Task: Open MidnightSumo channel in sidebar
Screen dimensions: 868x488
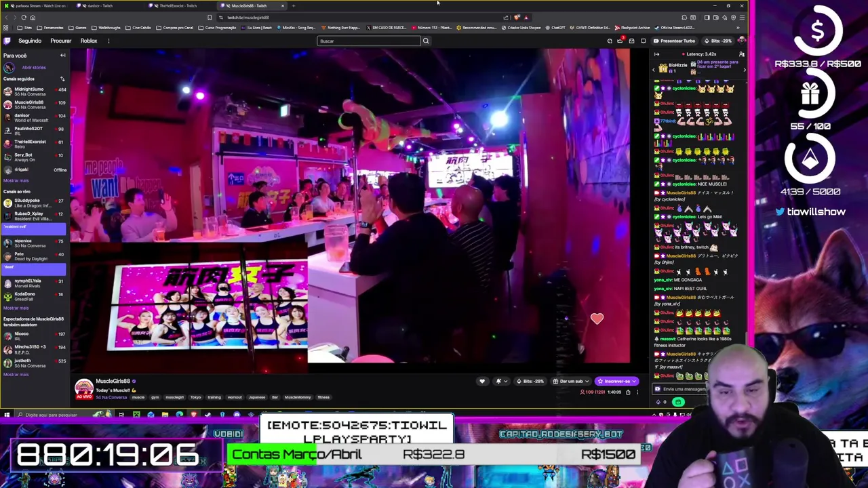Action: (x=34, y=91)
